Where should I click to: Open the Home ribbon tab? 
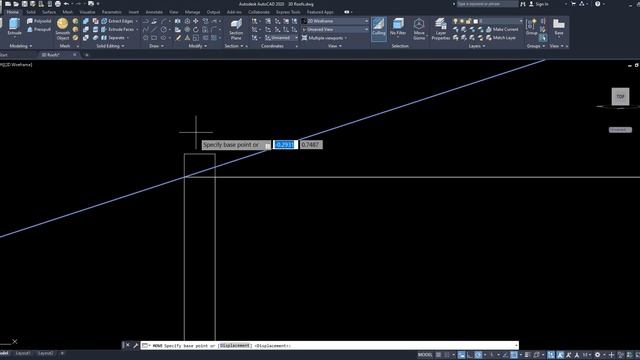pyautogui.click(x=13, y=12)
